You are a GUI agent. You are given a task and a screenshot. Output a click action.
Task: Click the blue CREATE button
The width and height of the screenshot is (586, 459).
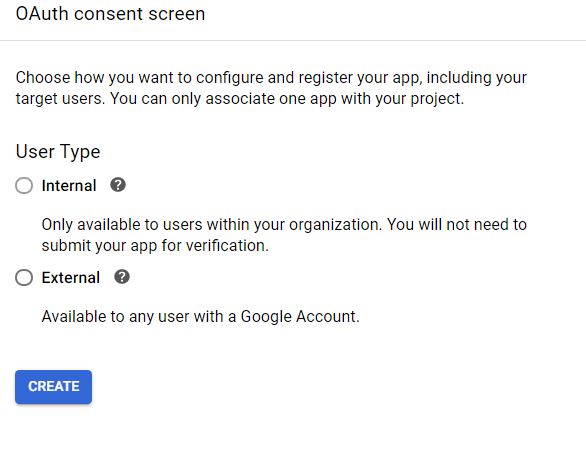[53, 386]
